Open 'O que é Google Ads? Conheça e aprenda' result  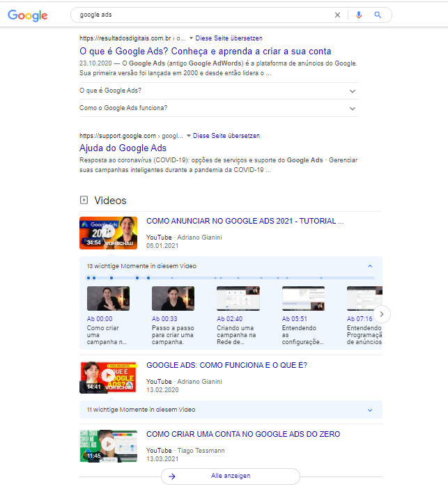coord(206,52)
